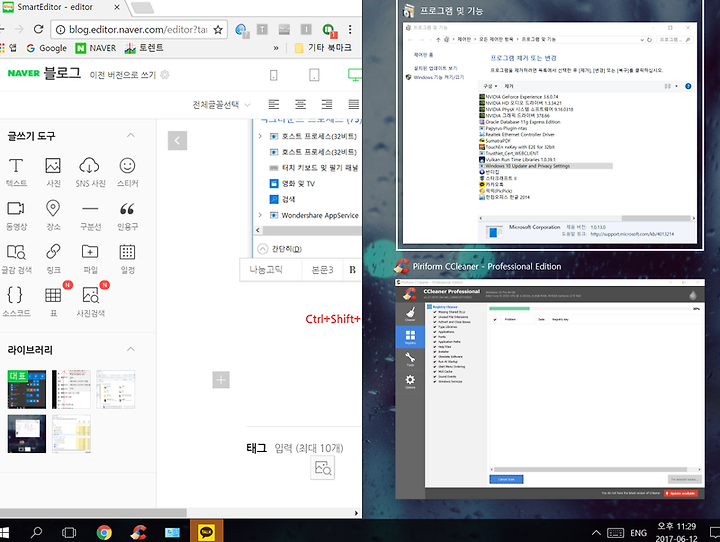Screen dimensions: 720x542
Task: Open the Chrome three-dot menu
Action: pos(350,29)
